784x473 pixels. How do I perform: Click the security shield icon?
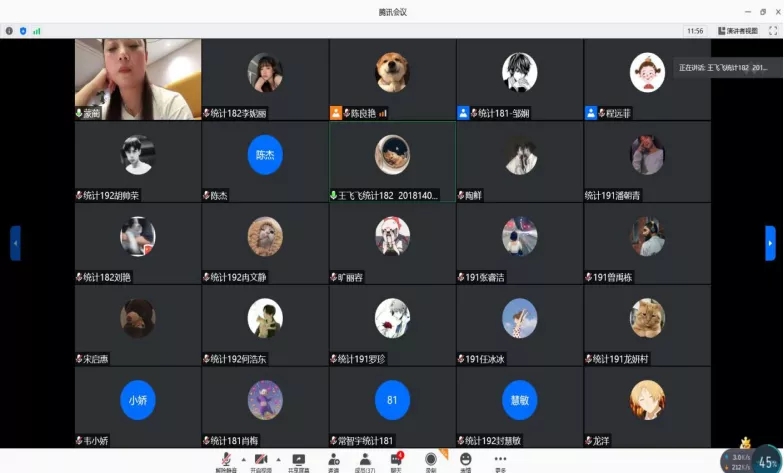(x=23, y=31)
